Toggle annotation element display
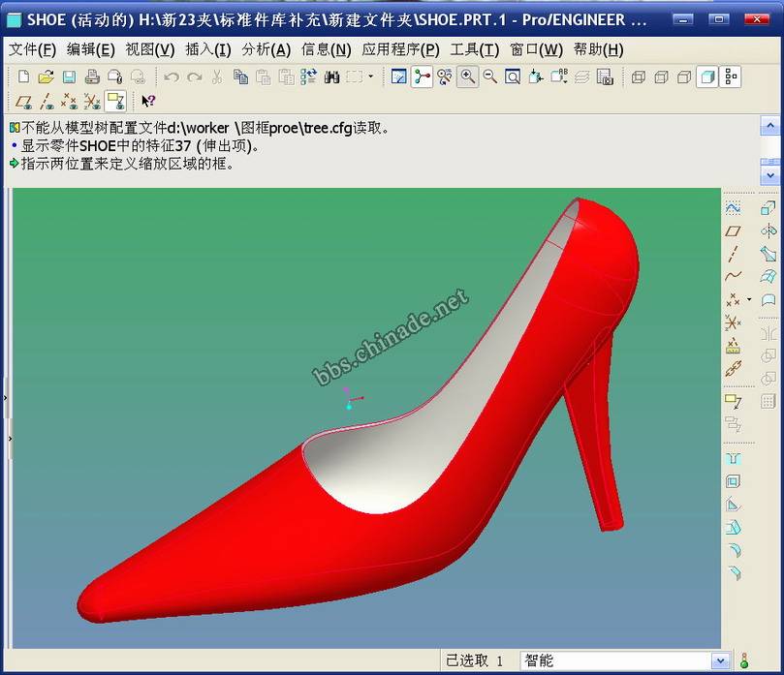This screenshot has width=784, height=675. 115,102
